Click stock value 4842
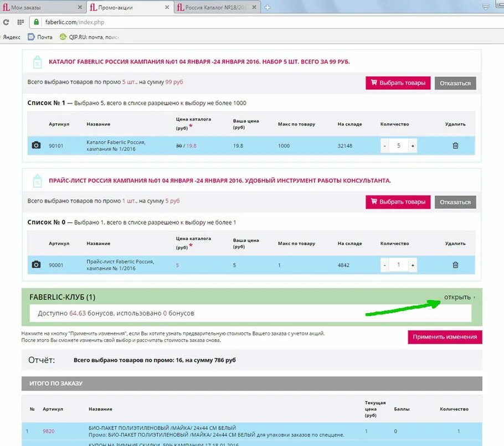Image resolution: width=504 pixels, height=446 pixels. (343, 265)
